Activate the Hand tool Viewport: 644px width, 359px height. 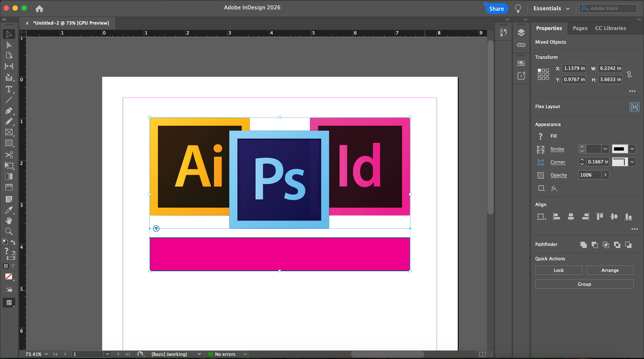[x=9, y=221]
